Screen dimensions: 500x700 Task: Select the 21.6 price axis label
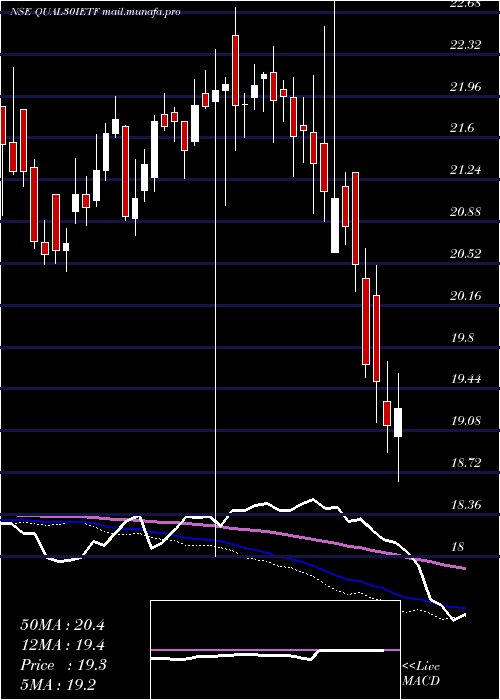(462, 129)
